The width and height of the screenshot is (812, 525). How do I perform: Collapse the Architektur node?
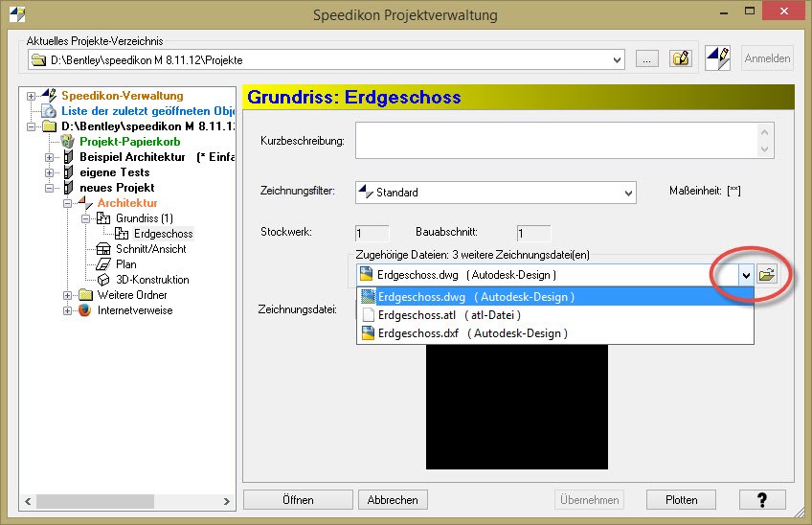pyautogui.click(x=67, y=203)
